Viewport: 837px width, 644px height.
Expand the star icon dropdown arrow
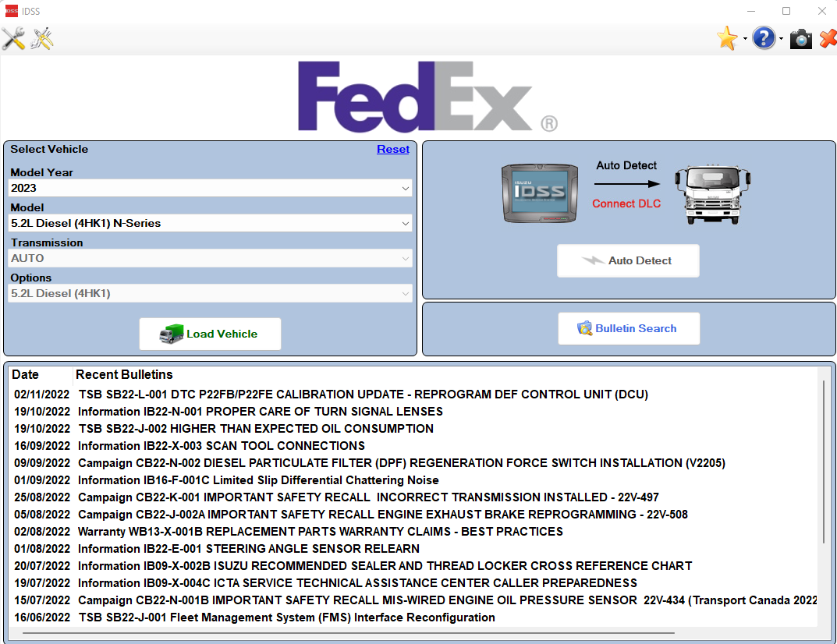point(745,39)
